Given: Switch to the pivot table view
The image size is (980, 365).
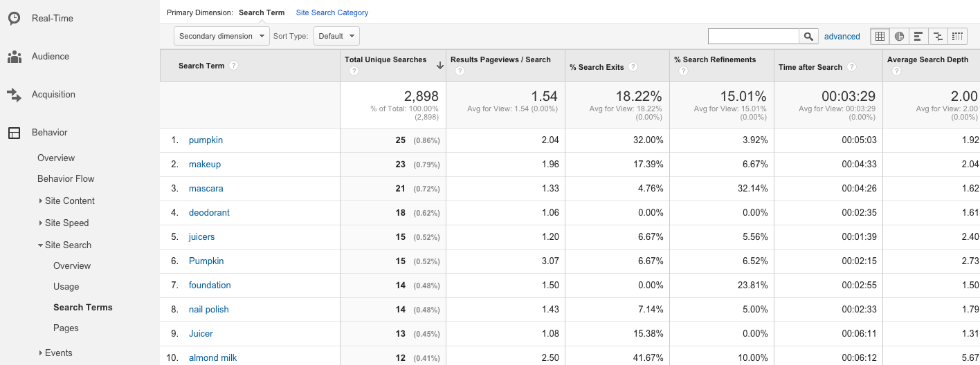Looking at the screenshot, I should [x=957, y=37].
